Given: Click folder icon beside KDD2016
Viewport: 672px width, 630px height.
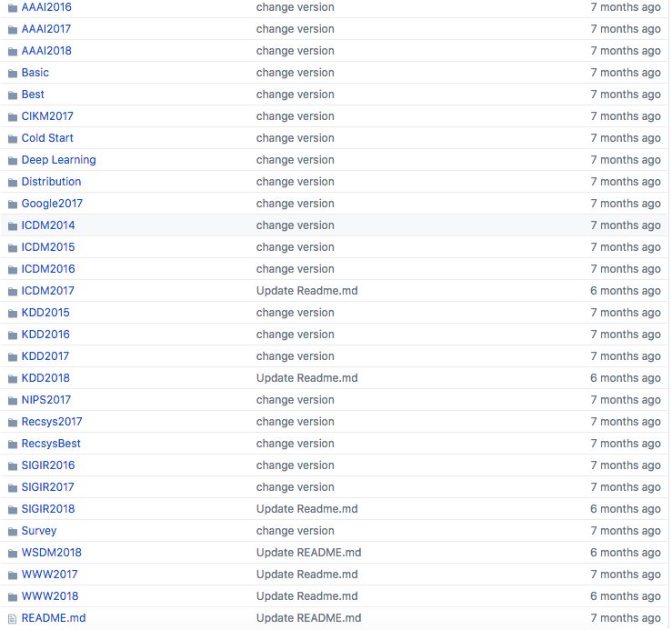Looking at the screenshot, I should tap(13, 335).
